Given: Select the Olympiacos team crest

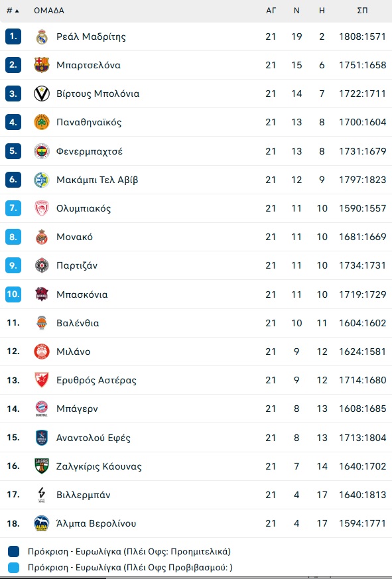Looking at the screenshot, I should 42,208.
